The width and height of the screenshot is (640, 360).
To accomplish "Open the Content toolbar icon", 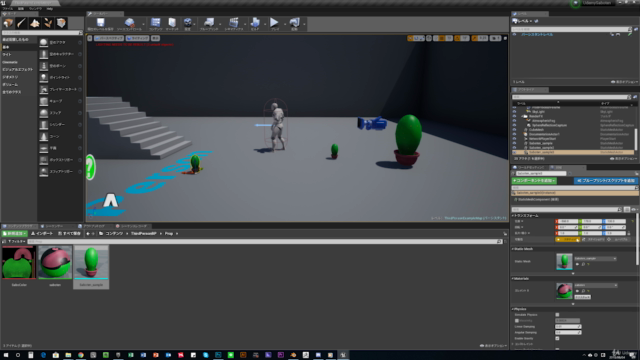I will [x=156, y=22].
